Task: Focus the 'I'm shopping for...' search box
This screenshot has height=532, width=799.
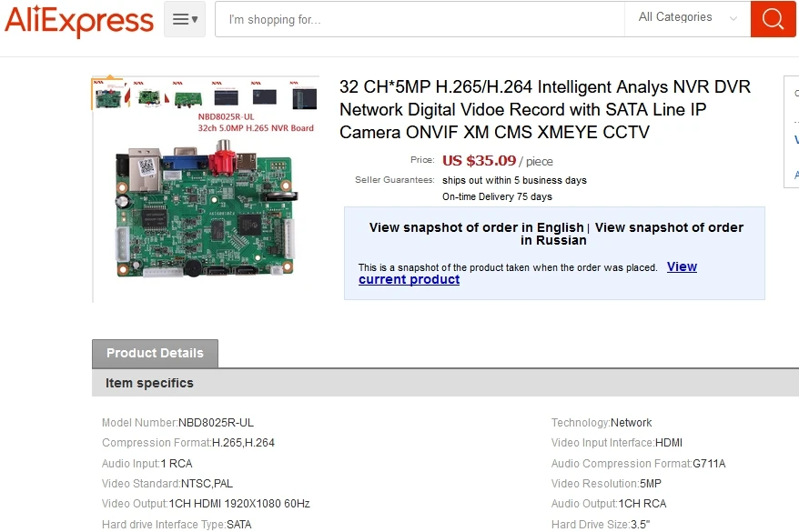Action: click(419, 19)
